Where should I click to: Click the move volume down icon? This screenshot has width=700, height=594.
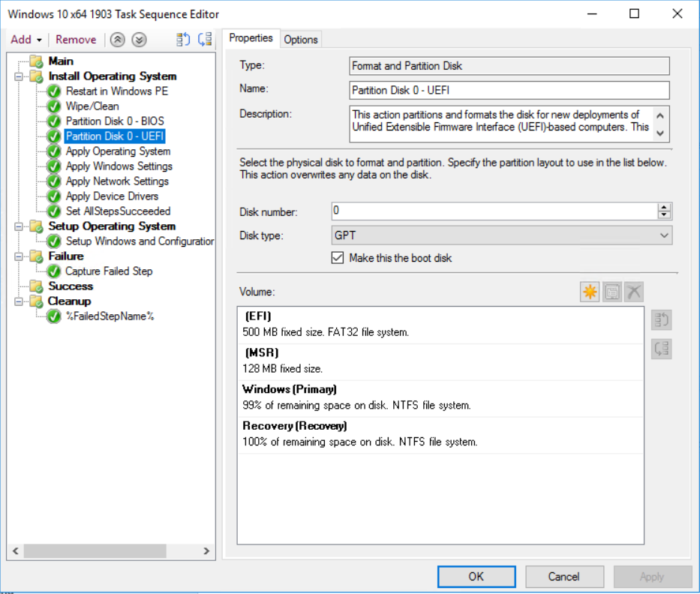click(x=661, y=349)
